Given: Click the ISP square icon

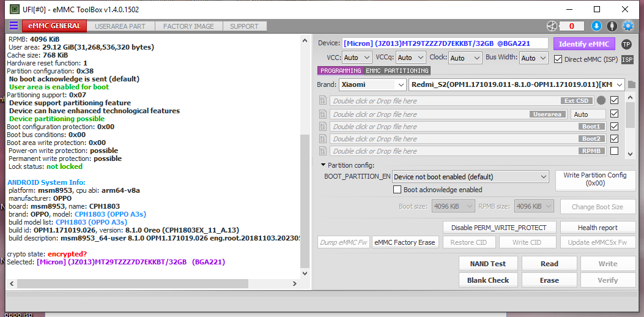Looking at the screenshot, I should pyautogui.click(x=627, y=59).
